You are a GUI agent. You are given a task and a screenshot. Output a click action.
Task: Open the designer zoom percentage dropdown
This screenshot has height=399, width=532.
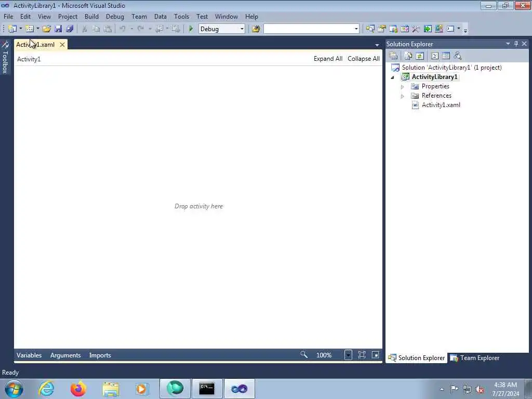tap(348, 355)
